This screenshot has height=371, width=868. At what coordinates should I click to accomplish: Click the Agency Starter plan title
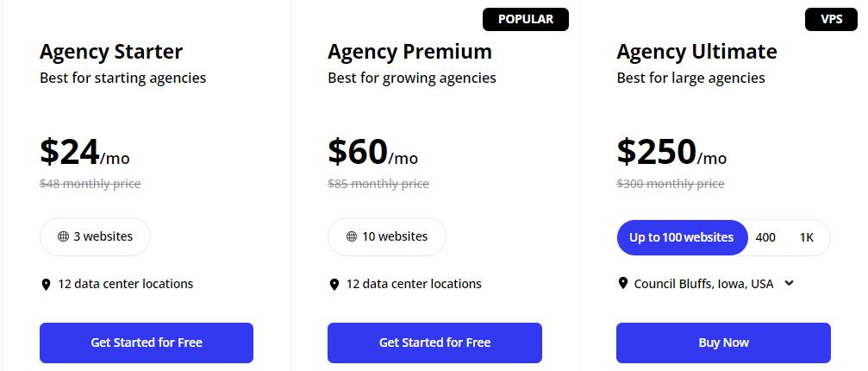111,51
